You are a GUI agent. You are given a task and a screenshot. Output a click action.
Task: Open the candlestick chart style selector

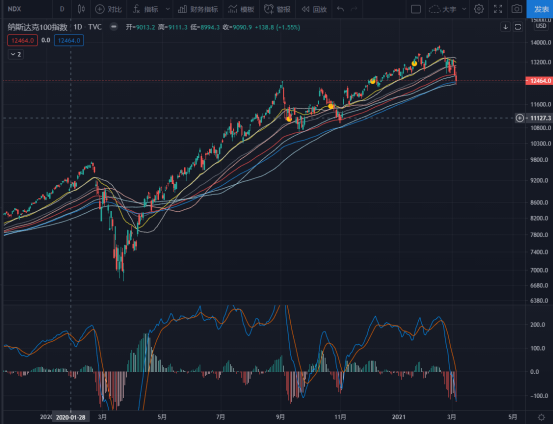tap(81, 9)
